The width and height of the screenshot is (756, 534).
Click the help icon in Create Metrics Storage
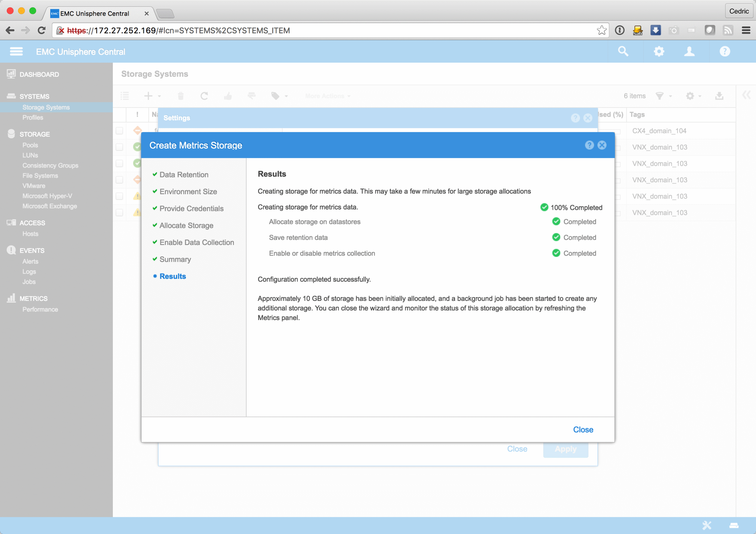589,145
